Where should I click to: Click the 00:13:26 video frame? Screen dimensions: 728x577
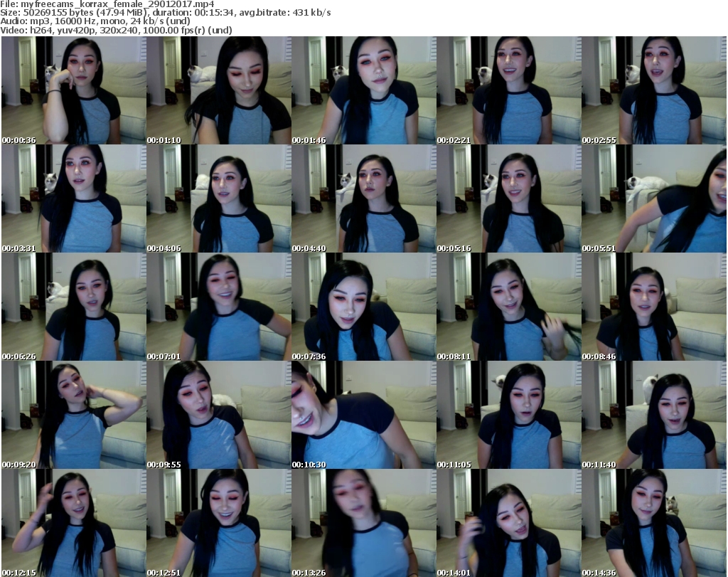coord(364,523)
